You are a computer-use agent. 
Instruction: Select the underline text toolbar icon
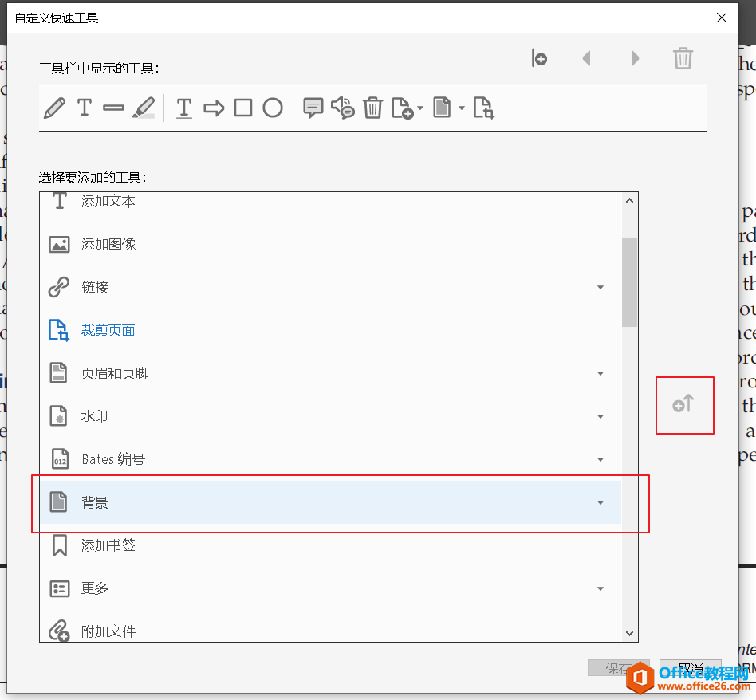(x=183, y=108)
